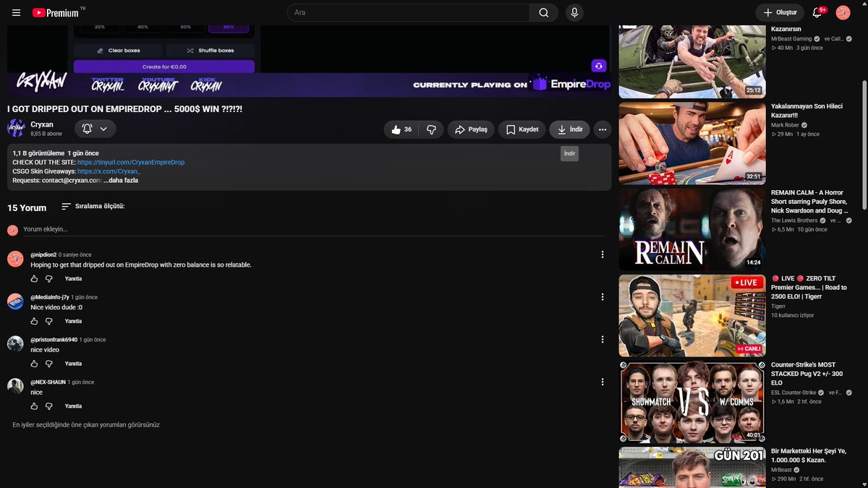This screenshot has height=488, width=868.
Task: Open the Cryxan channel name link
Action: click(42, 124)
